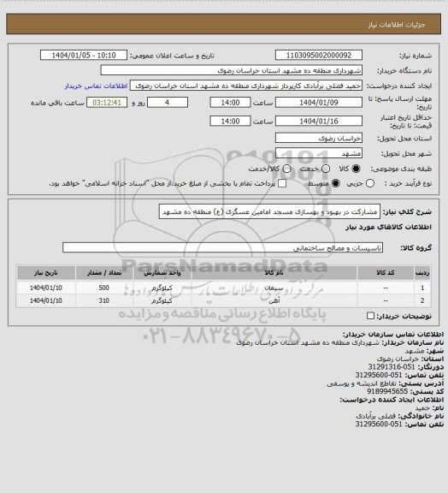This screenshot has width=448, height=493.
Task: Choose the متوسط purchase type radio
Action: pos(336,183)
